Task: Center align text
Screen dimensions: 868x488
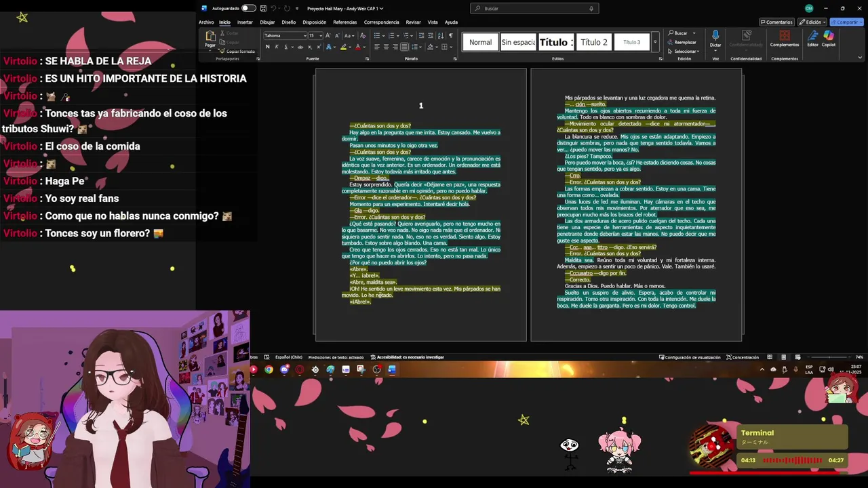Action: (x=386, y=47)
